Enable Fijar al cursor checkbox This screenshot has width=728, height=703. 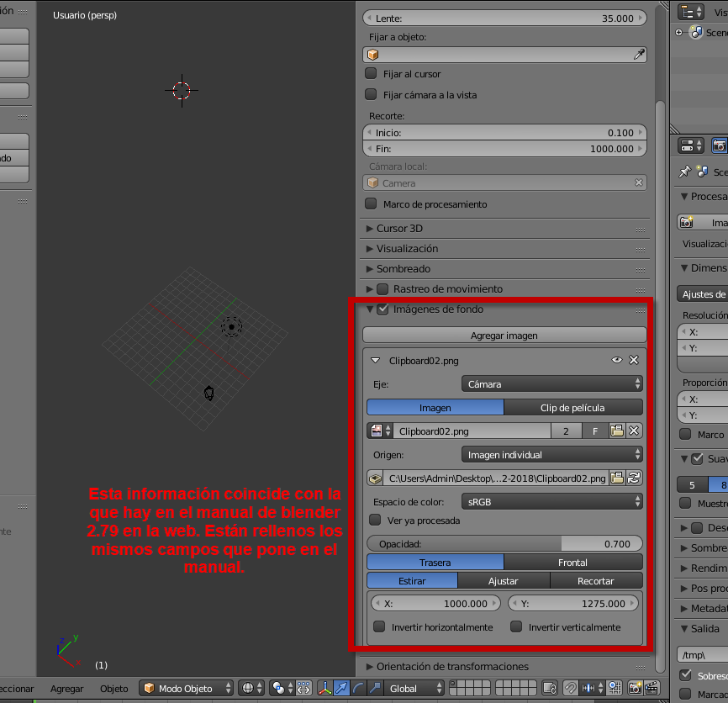[x=371, y=73]
